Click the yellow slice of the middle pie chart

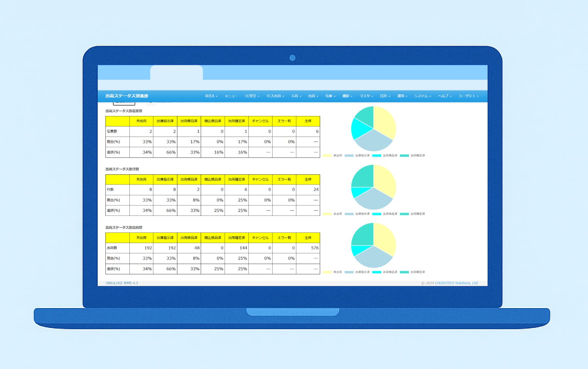tap(385, 182)
